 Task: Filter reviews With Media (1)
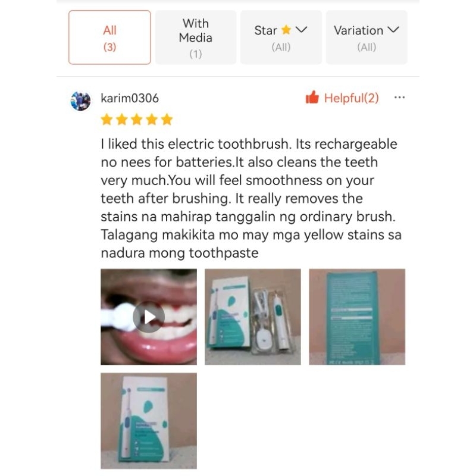click(x=196, y=37)
